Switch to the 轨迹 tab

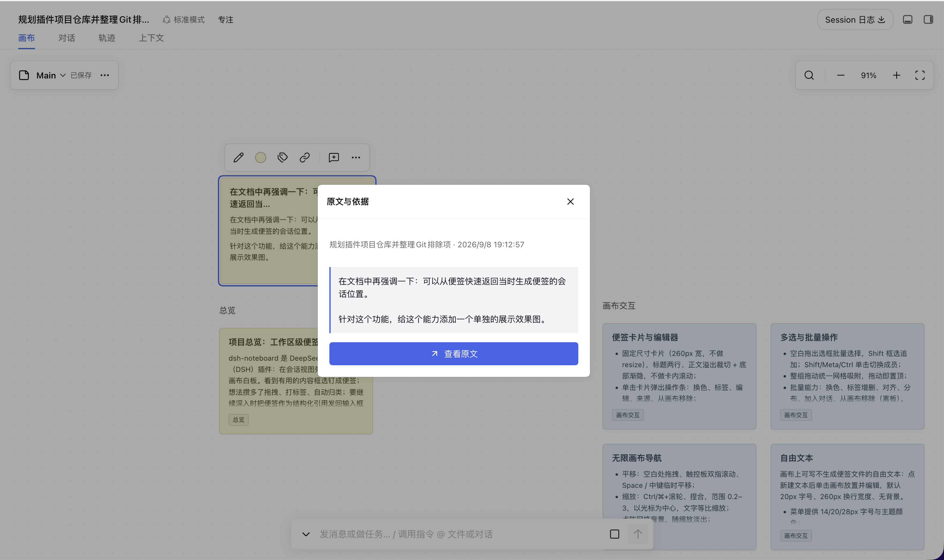pos(107,38)
